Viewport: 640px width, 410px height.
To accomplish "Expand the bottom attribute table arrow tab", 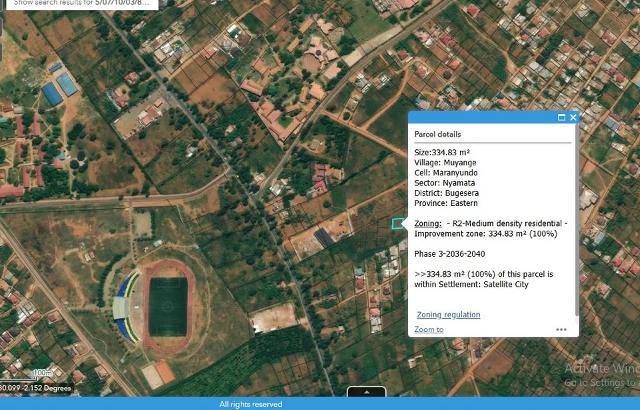I will 367,392.
